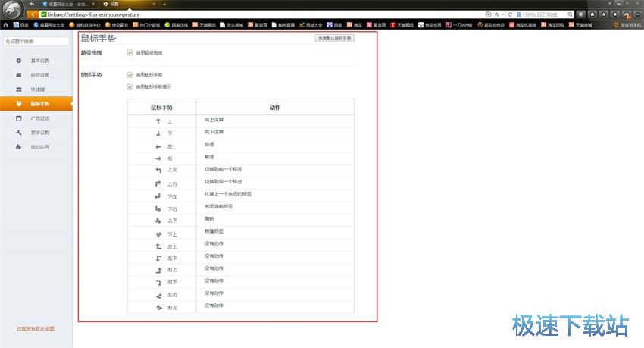
Task: Click the download arrow toolbar icon
Action: (615, 14)
